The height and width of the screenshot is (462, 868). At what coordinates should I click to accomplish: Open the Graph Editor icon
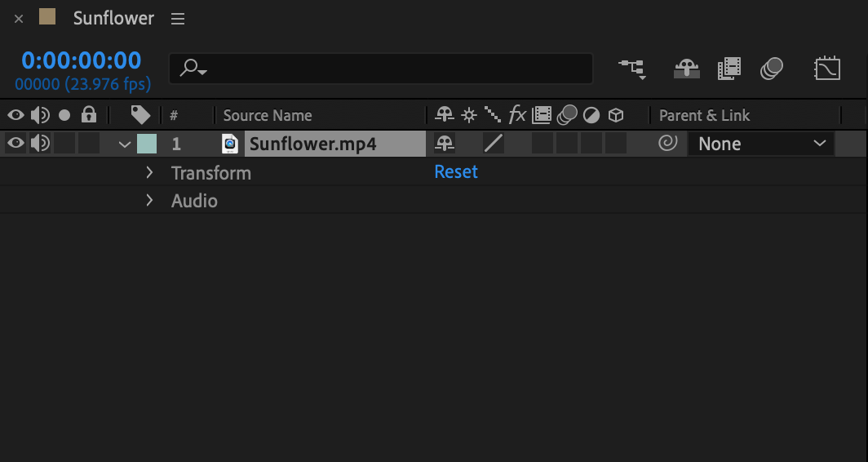coord(827,69)
